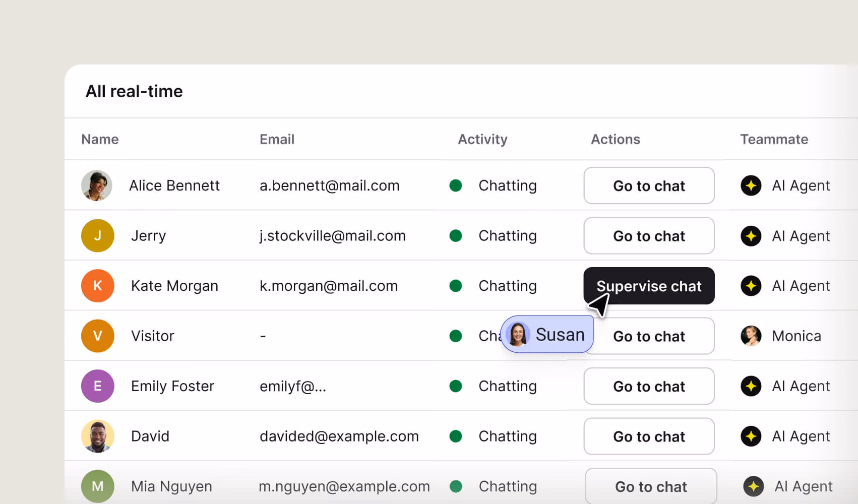Select the email davided@example.com
Screen dimensions: 858x504
339,436
